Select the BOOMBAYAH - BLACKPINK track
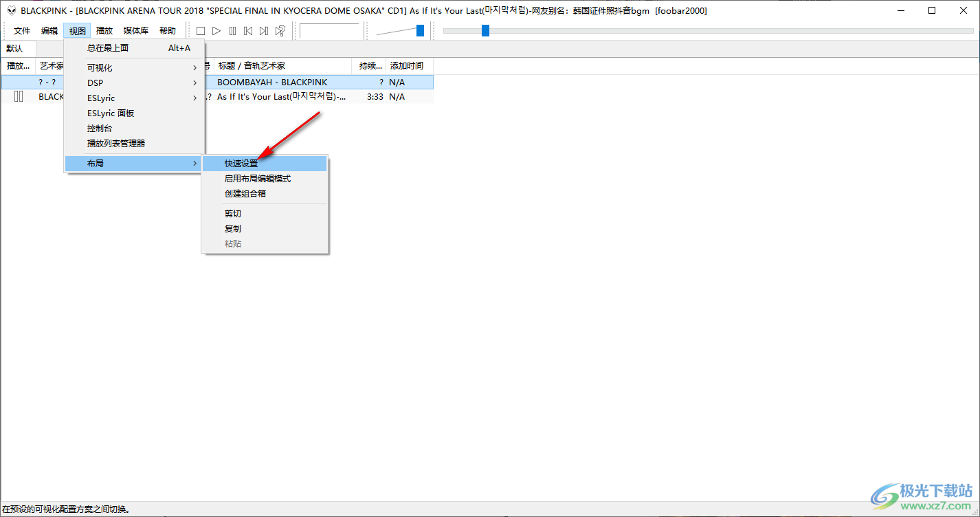The width and height of the screenshot is (980, 517). tap(272, 82)
